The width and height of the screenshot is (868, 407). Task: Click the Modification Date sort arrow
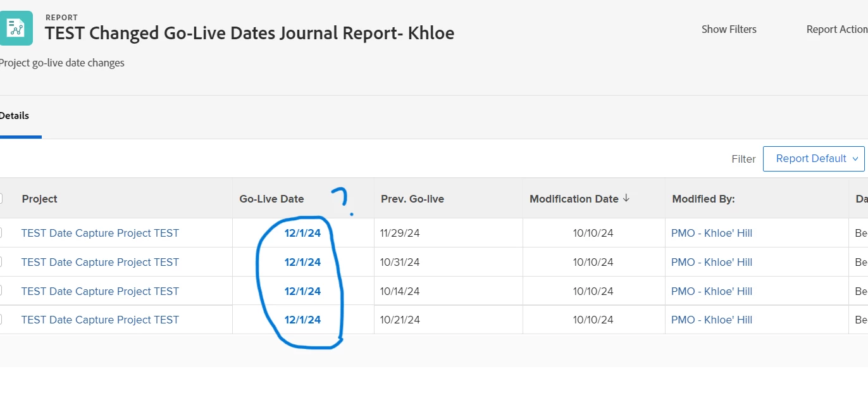[x=626, y=198]
